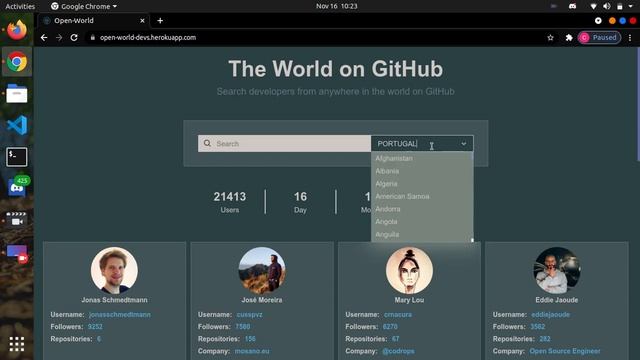Bookmark this page with star icon
The width and height of the screenshot is (640, 360).
pyautogui.click(x=550, y=38)
